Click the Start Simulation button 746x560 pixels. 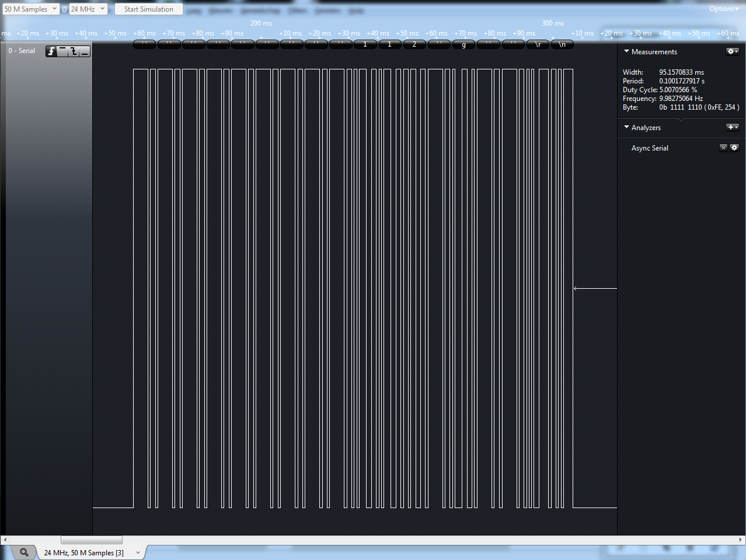tap(148, 9)
